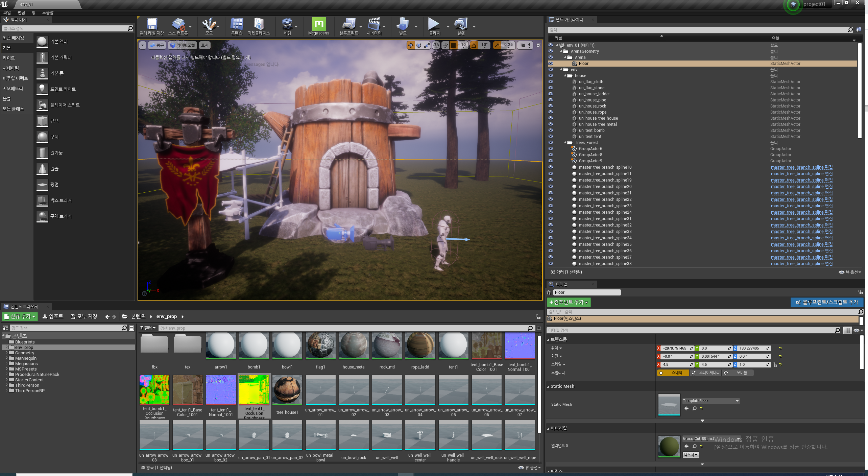Select the translate gizmo tool in viewport
The image size is (868, 476).
[x=410, y=45]
